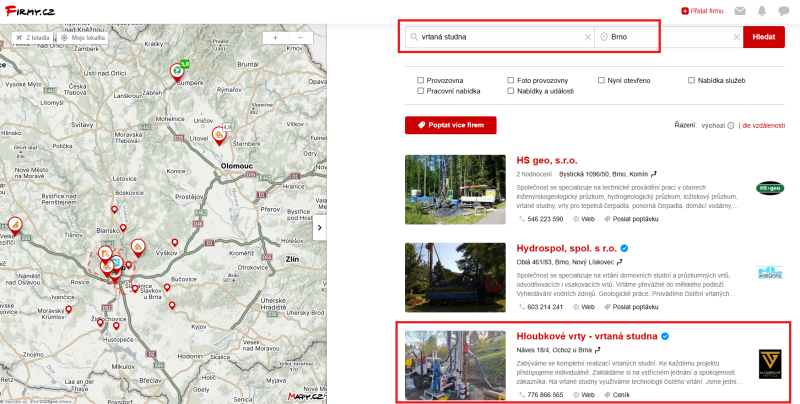Click the Brno location field

pyautogui.click(x=668, y=37)
